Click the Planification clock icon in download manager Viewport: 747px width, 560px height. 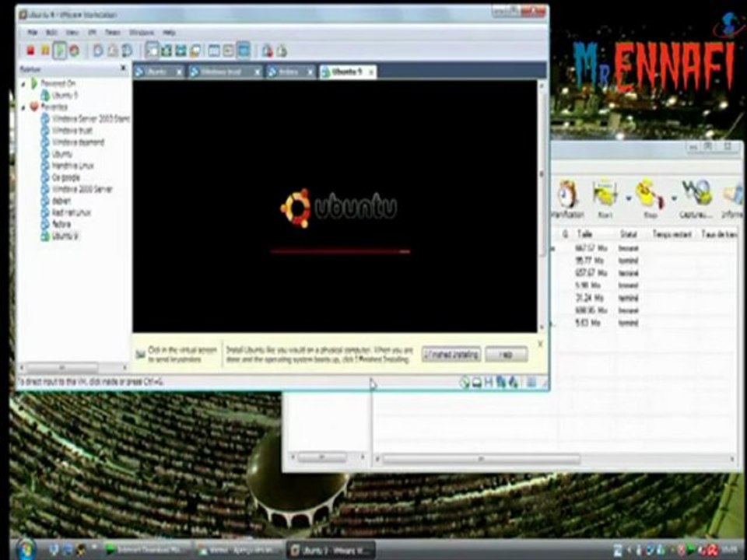(567, 198)
